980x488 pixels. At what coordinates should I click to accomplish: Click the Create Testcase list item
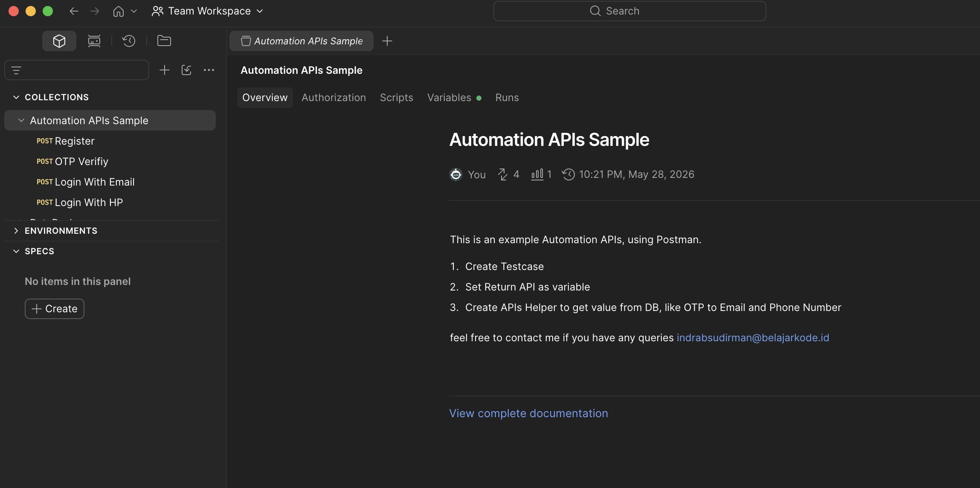pyautogui.click(x=504, y=267)
